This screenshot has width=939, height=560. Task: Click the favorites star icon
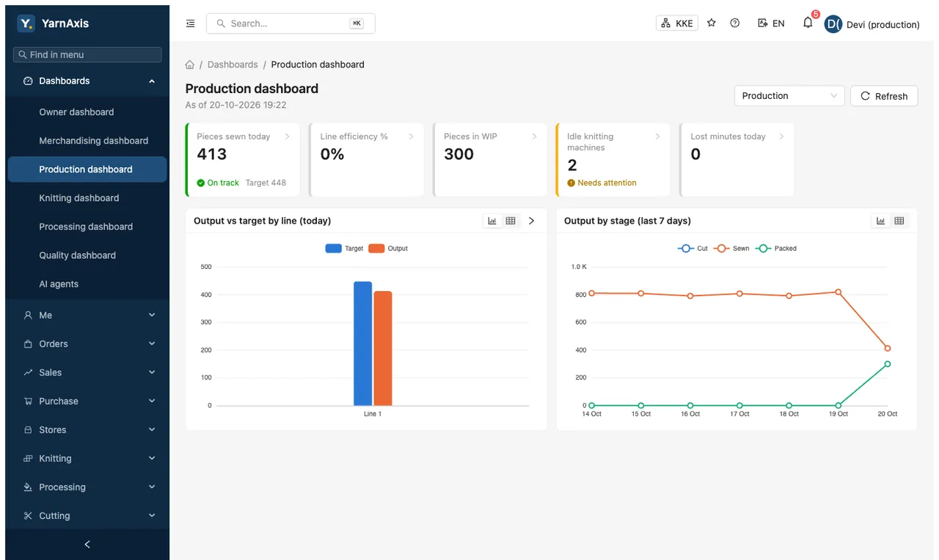(712, 23)
